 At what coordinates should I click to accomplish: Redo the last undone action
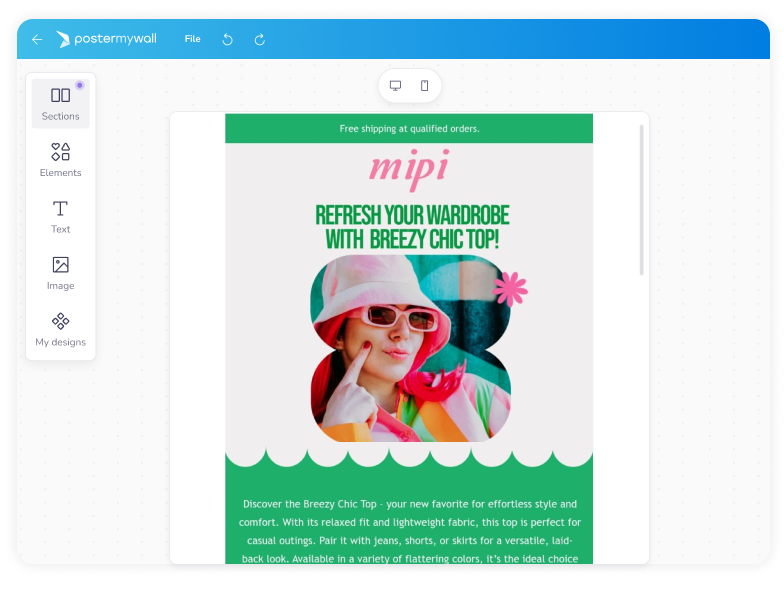tap(260, 39)
